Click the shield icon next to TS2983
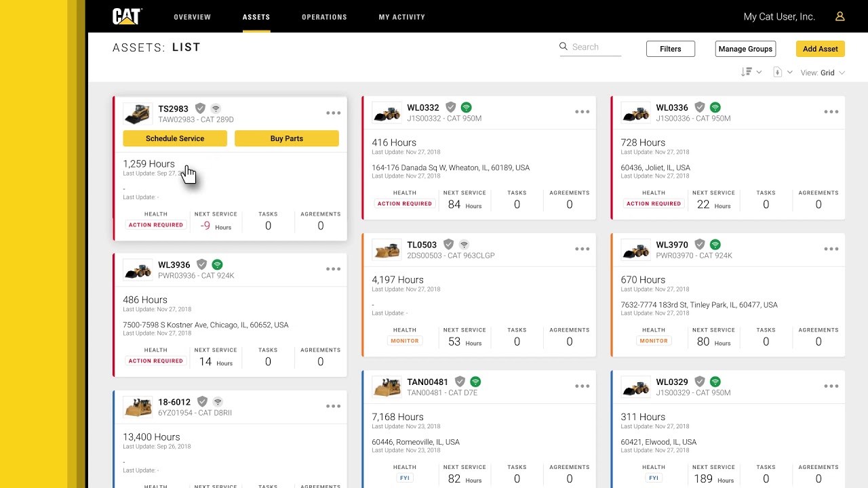868x488 pixels. tap(200, 108)
